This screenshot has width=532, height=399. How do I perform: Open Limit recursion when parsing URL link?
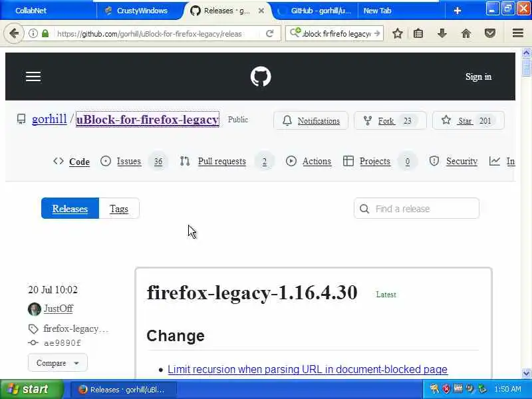[x=307, y=369]
